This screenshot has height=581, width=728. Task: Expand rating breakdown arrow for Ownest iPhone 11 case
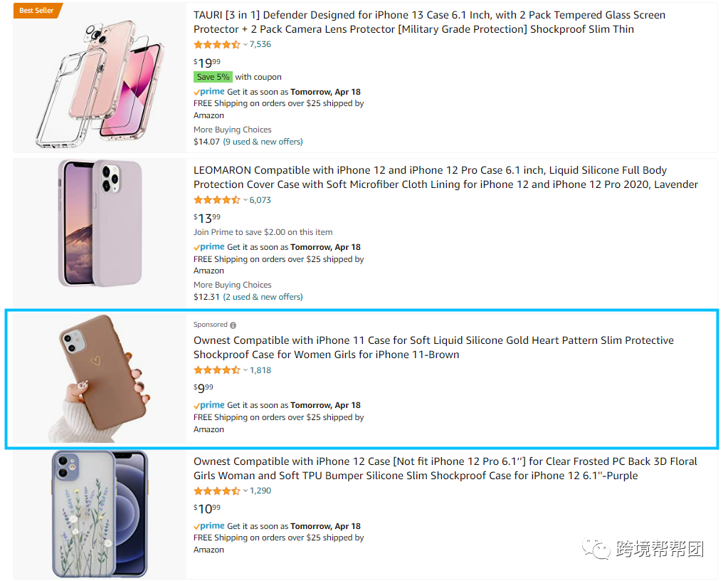(x=246, y=370)
